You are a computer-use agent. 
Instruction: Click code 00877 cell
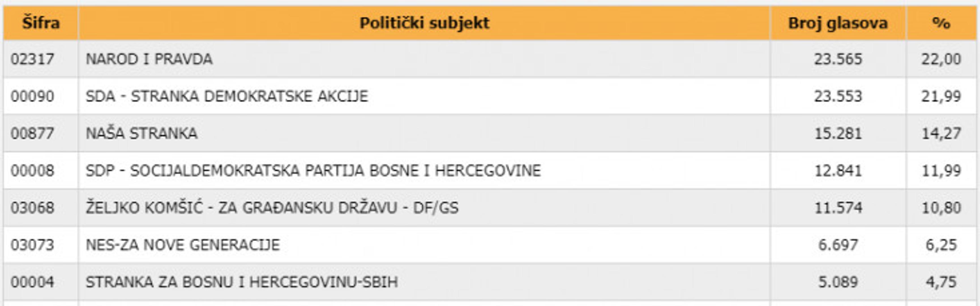32,133
